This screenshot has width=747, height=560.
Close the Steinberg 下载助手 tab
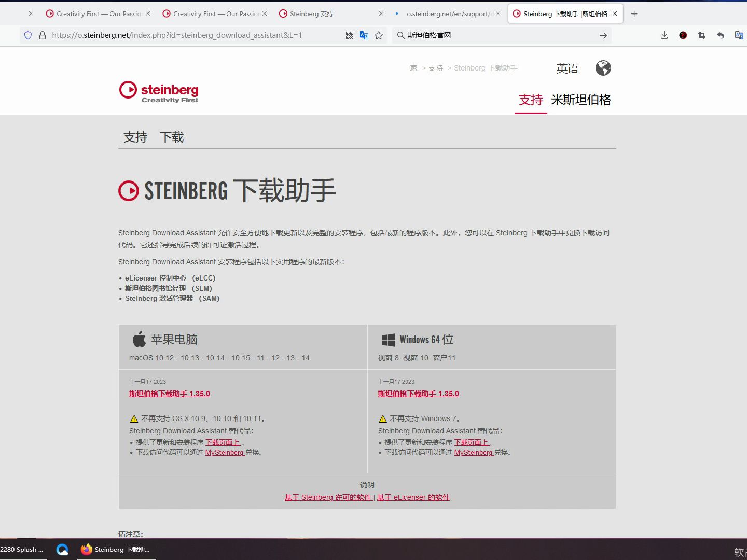click(615, 14)
